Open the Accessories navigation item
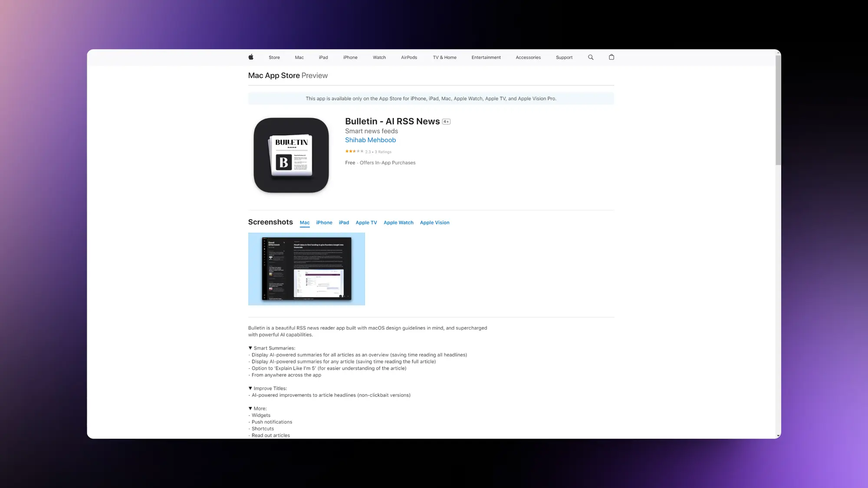 (x=528, y=57)
